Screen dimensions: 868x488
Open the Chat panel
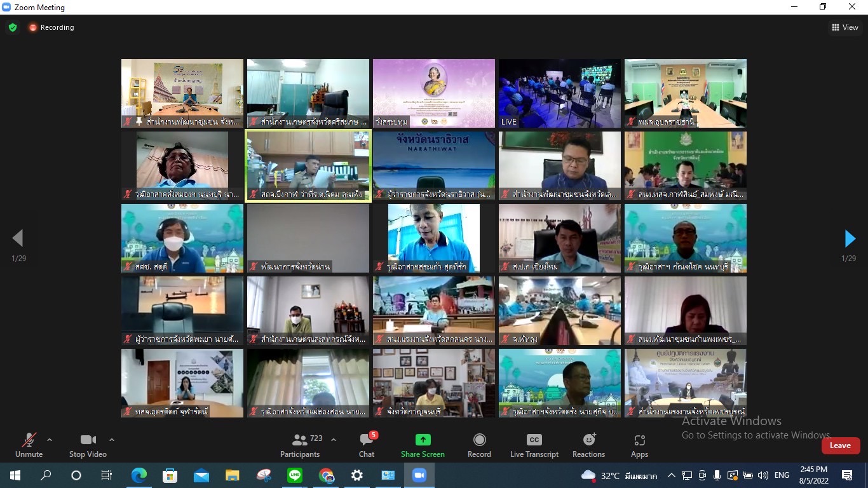(x=367, y=445)
